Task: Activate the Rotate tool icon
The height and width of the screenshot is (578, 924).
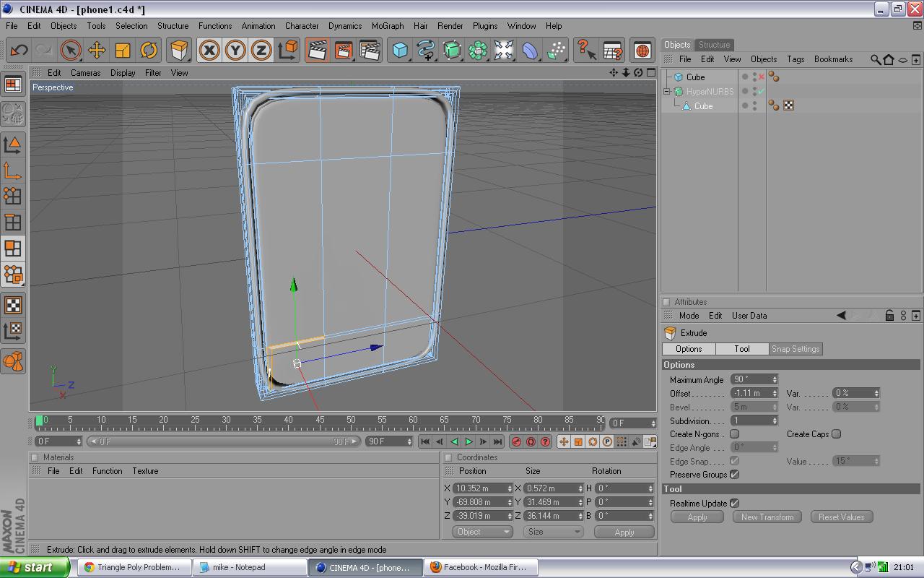Action: coord(149,50)
